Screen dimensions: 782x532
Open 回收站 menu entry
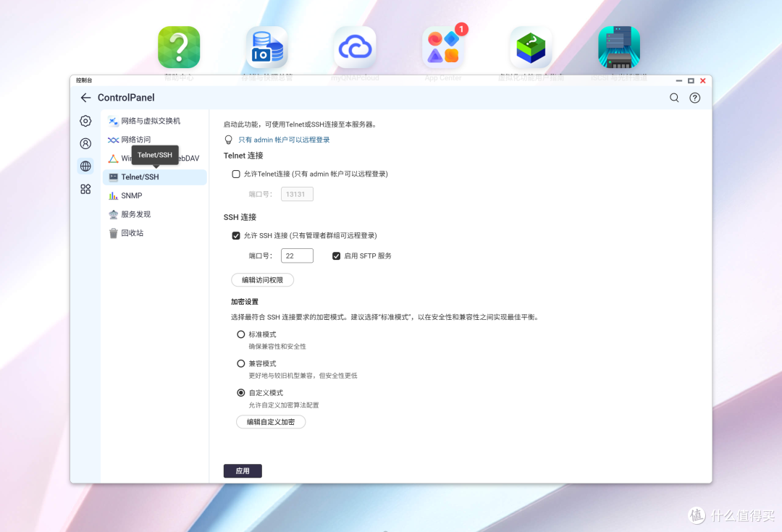pos(155,233)
